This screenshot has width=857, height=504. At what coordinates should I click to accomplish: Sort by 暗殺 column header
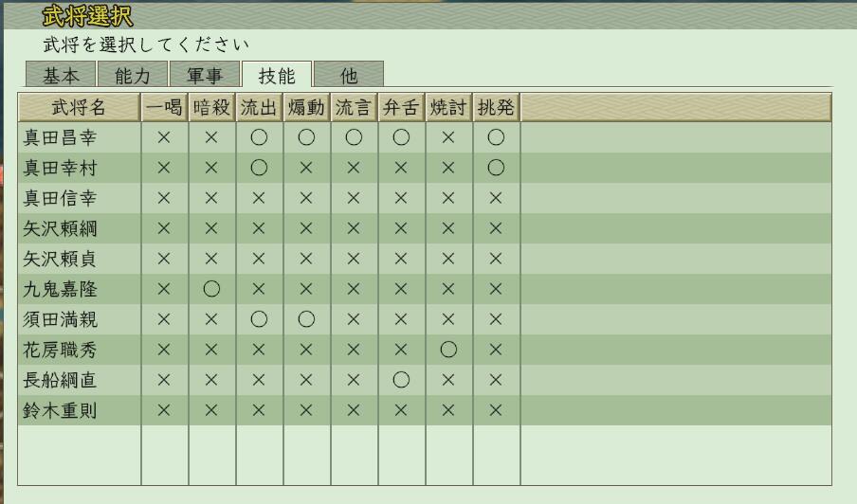[211, 108]
